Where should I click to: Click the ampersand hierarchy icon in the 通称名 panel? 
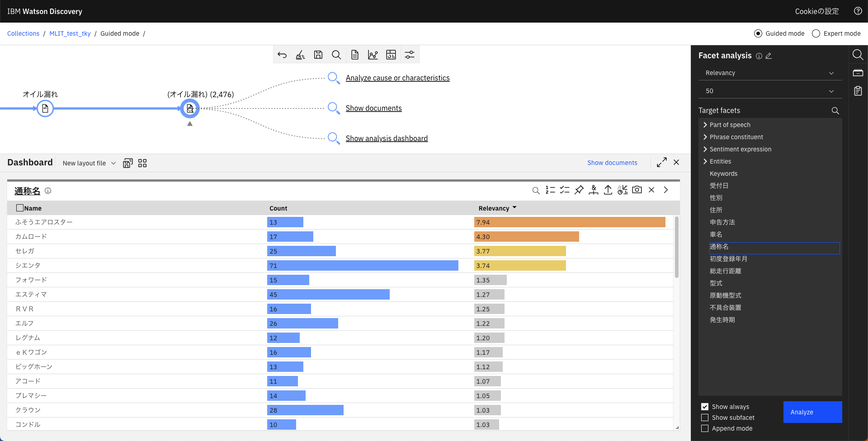(594, 190)
